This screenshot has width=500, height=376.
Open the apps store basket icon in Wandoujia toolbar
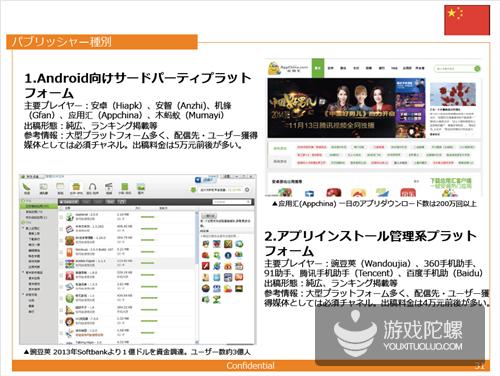[x=76, y=187]
